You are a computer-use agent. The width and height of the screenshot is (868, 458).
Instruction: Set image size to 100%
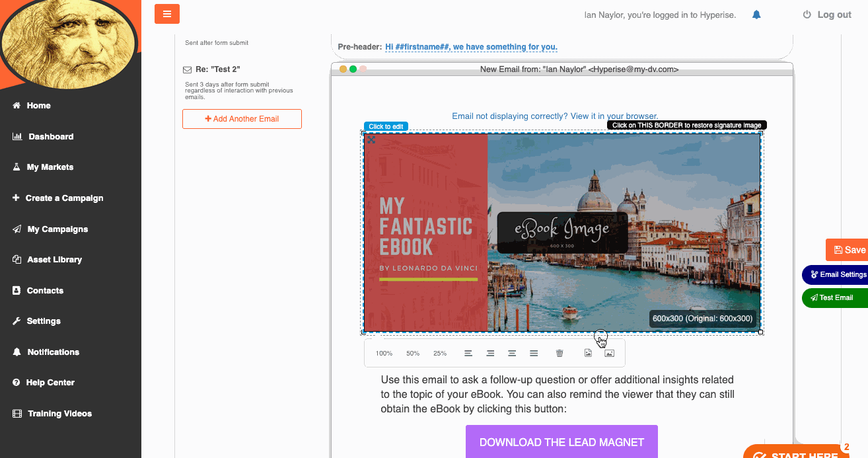pos(384,354)
